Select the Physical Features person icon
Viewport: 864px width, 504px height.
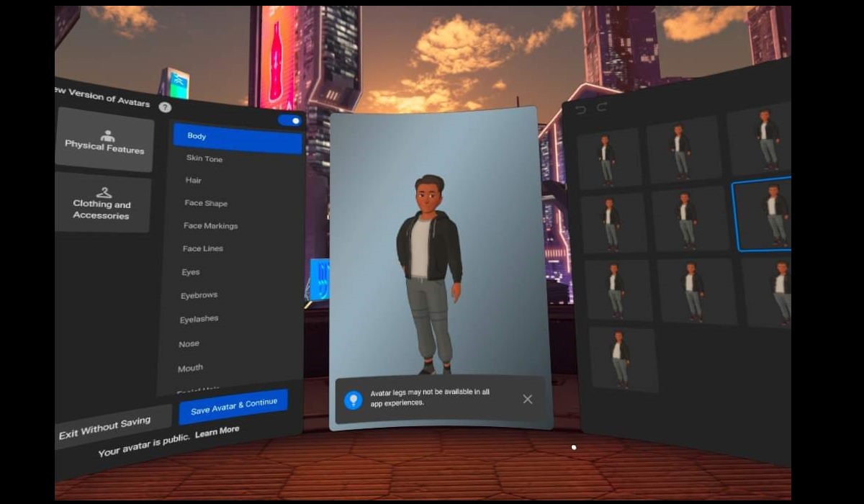tap(108, 137)
